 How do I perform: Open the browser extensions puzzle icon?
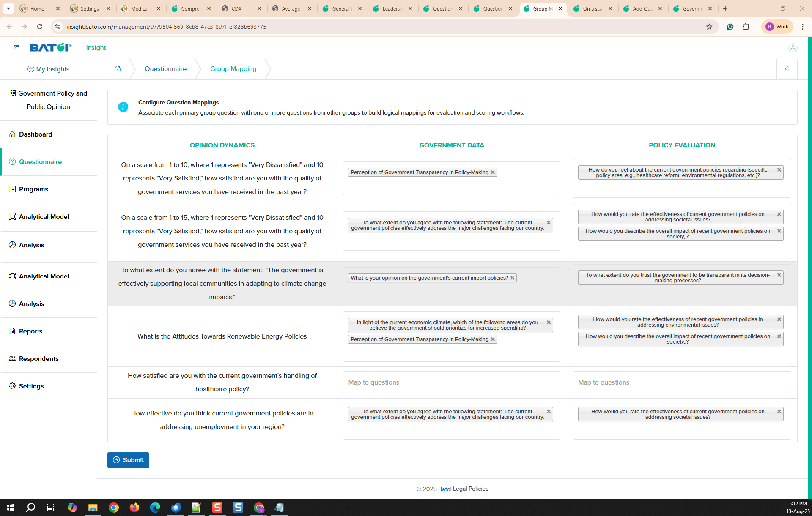(746, 27)
